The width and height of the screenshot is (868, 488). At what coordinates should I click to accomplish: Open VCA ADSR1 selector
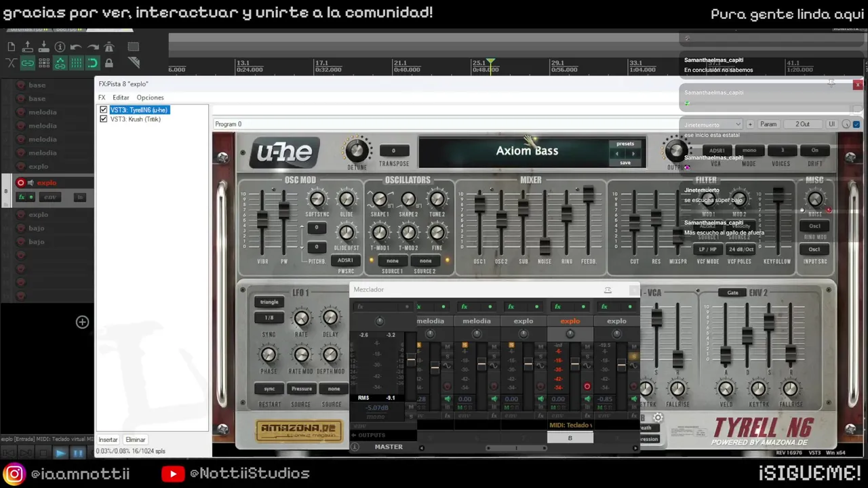[x=716, y=150]
